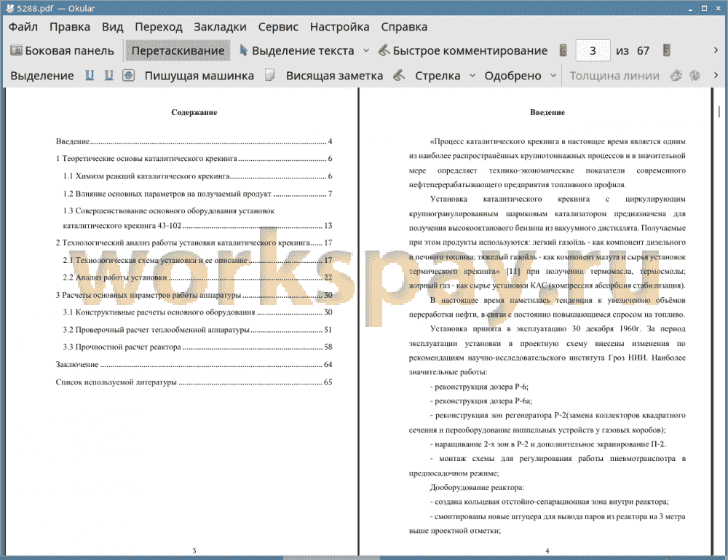Go to next page icon after 67
This screenshot has width=728, height=560.
(x=667, y=51)
